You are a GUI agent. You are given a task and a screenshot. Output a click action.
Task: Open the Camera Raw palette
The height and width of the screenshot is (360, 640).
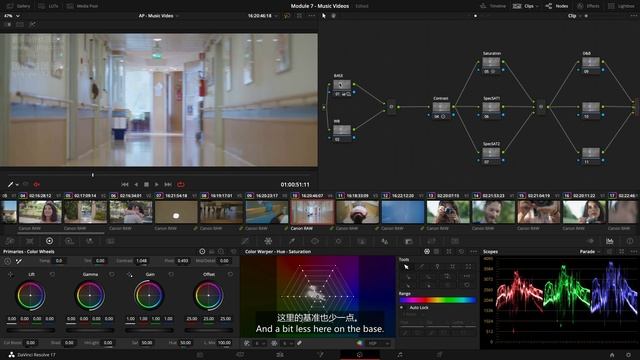click(10, 241)
